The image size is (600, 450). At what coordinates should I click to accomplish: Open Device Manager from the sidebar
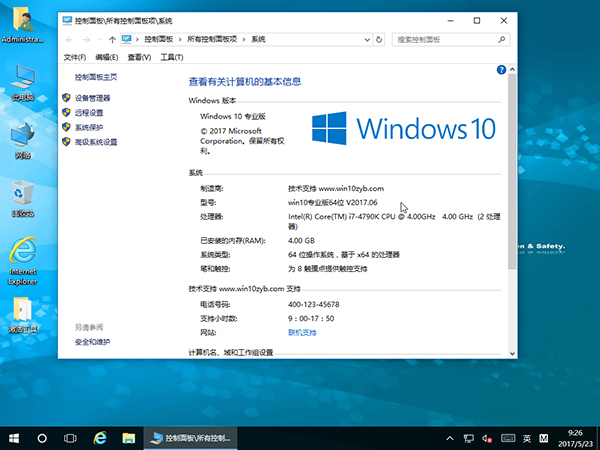[x=92, y=98]
